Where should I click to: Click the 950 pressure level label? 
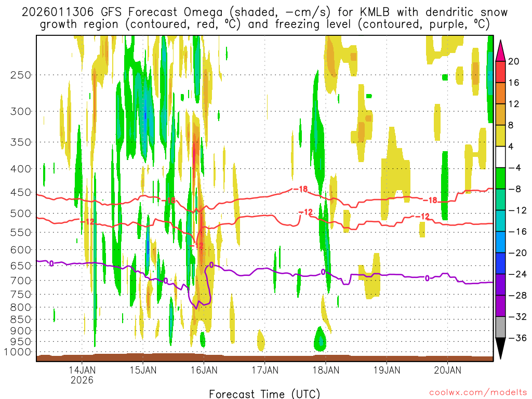coord(21,342)
